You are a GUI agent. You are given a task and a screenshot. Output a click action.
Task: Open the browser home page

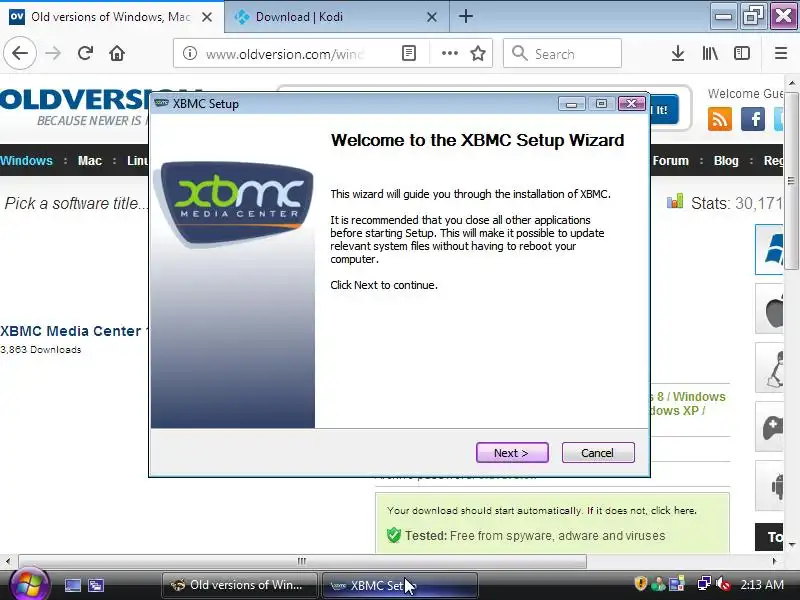pyautogui.click(x=117, y=53)
